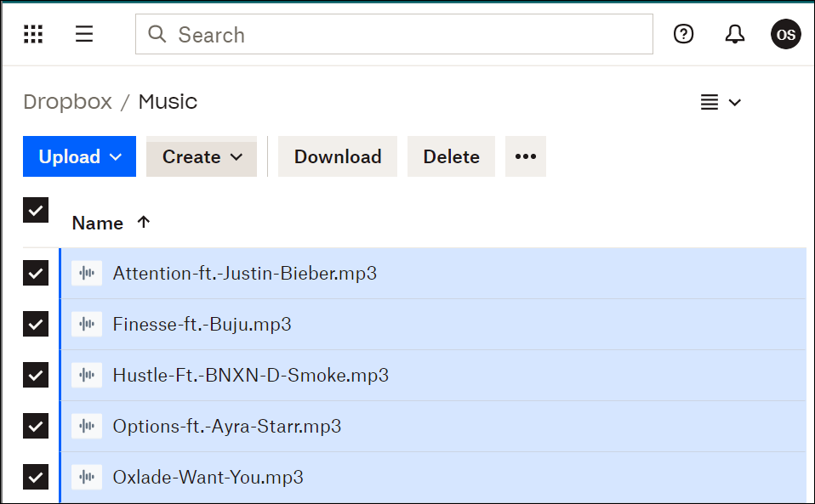Expand the Upload dropdown button
This screenshot has width=815, height=504.
pos(79,156)
